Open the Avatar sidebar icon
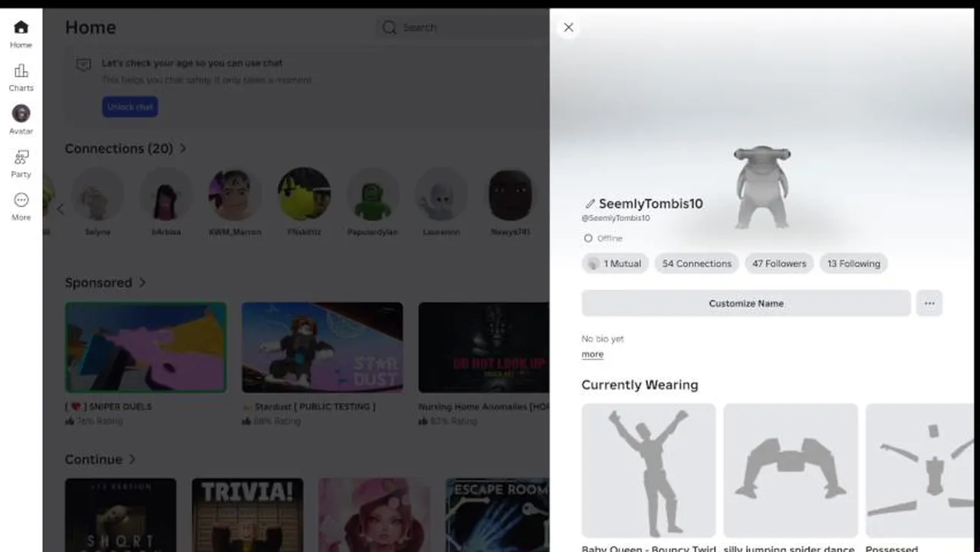 (x=21, y=120)
